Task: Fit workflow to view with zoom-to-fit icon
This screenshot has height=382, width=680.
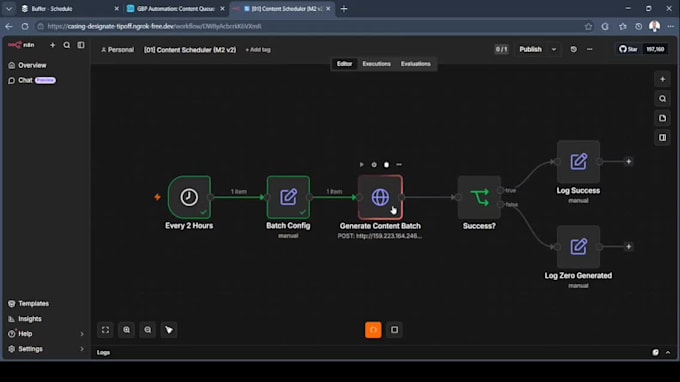Action: (105, 330)
